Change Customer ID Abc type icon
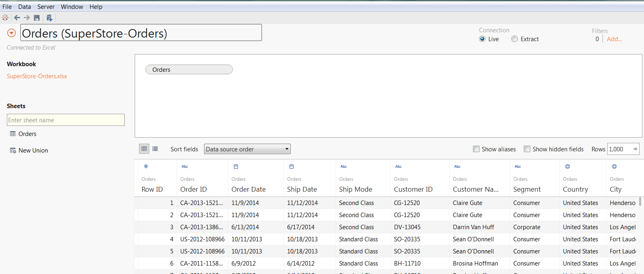This screenshot has width=644, height=274. pos(398,166)
